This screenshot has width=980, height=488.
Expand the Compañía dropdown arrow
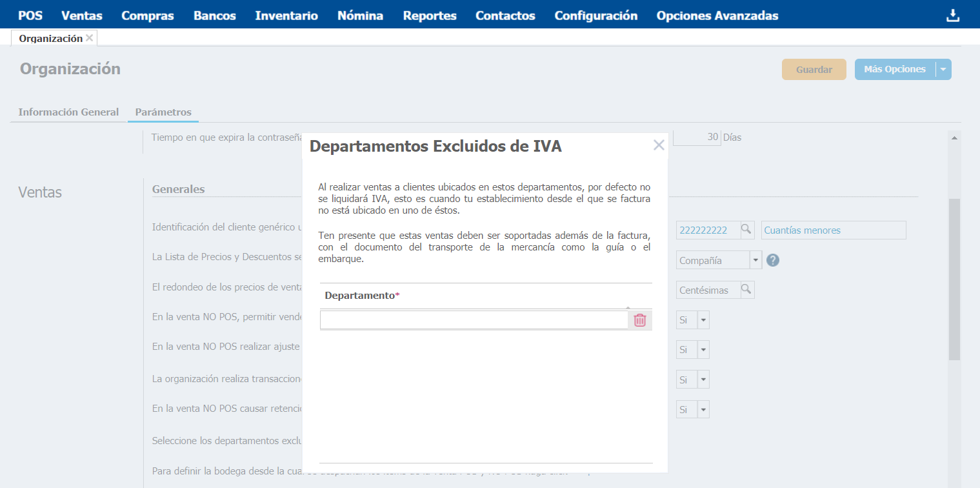(755, 260)
